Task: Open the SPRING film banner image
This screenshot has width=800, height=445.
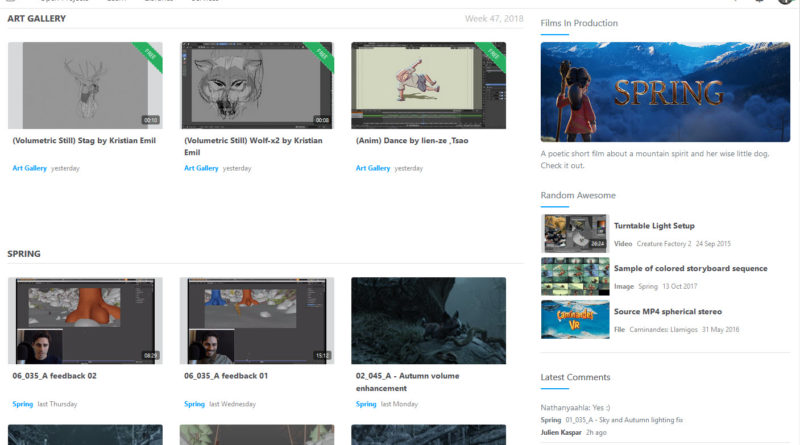Action: (x=665, y=92)
